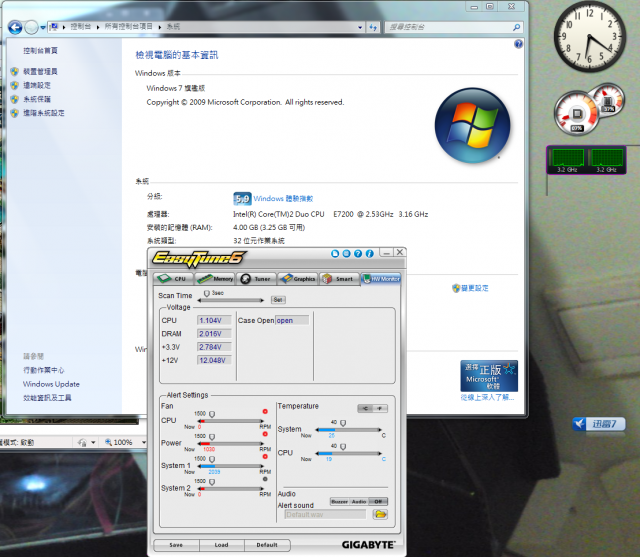Restore settings with the Default button
Viewport: 640px width, 557px height.
pyautogui.click(x=267, y=545)
